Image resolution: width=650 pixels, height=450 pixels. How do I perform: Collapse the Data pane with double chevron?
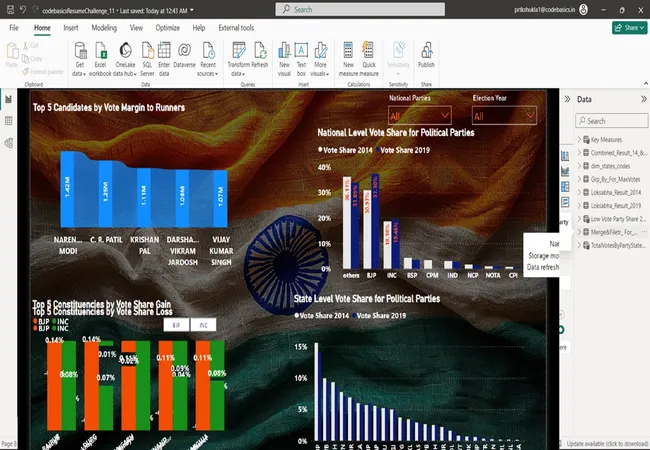click(643, 99)
